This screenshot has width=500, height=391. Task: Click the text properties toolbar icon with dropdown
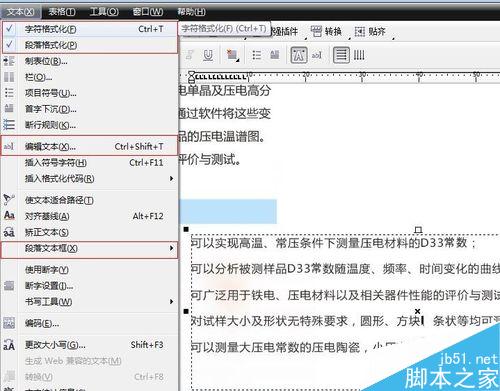point(232,55)
